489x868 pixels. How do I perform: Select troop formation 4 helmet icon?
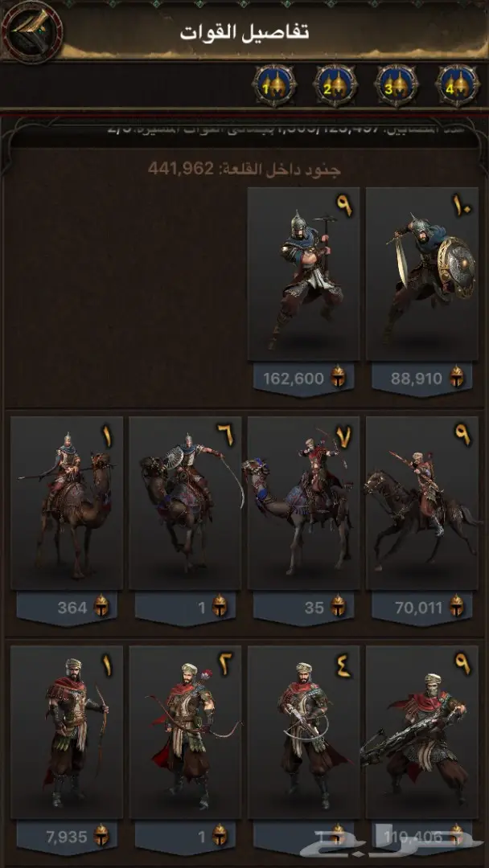click(x=458, y=86)
